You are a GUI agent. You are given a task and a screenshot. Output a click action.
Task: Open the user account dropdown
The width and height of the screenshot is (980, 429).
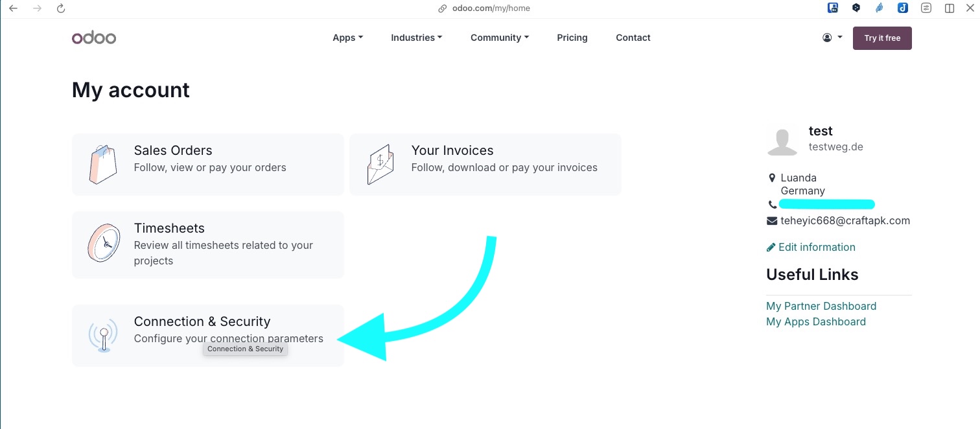point(832,38)
